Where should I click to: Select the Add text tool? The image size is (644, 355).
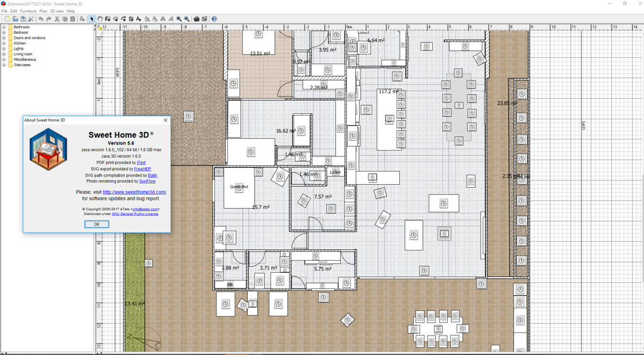[x=139, y=19]
